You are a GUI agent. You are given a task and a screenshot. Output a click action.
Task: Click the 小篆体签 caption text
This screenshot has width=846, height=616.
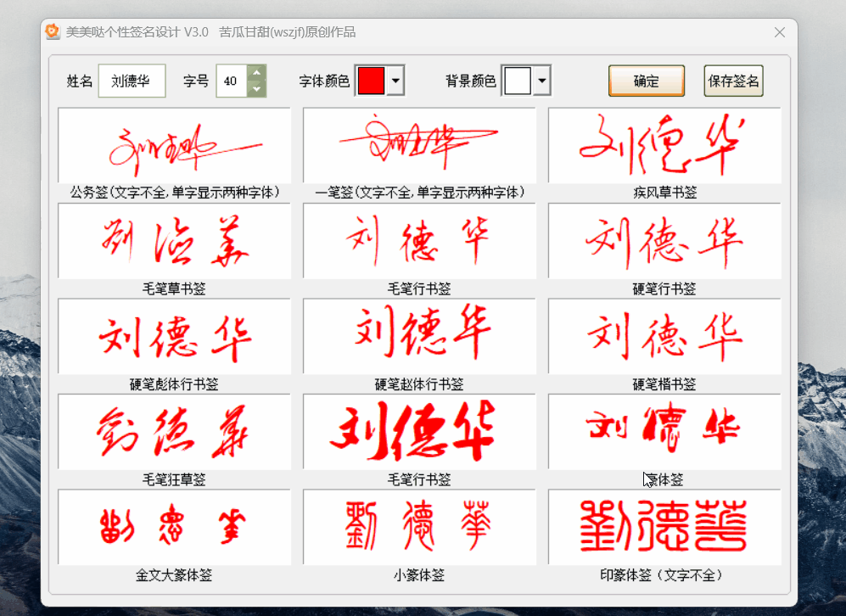(x=419, y=575)
